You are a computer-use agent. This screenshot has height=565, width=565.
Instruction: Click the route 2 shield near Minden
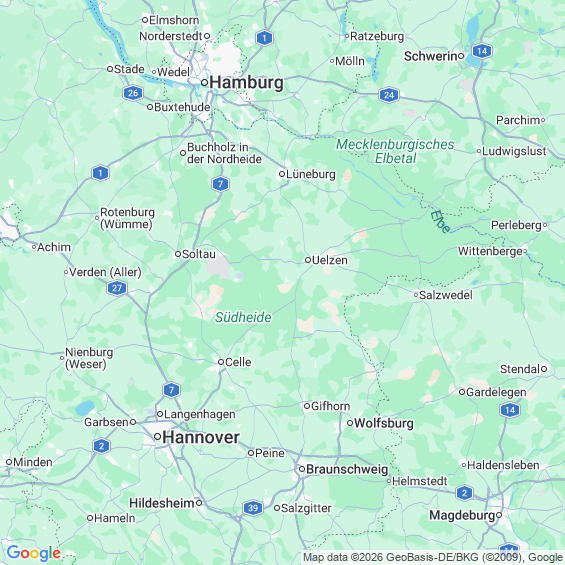coord(102,446)
